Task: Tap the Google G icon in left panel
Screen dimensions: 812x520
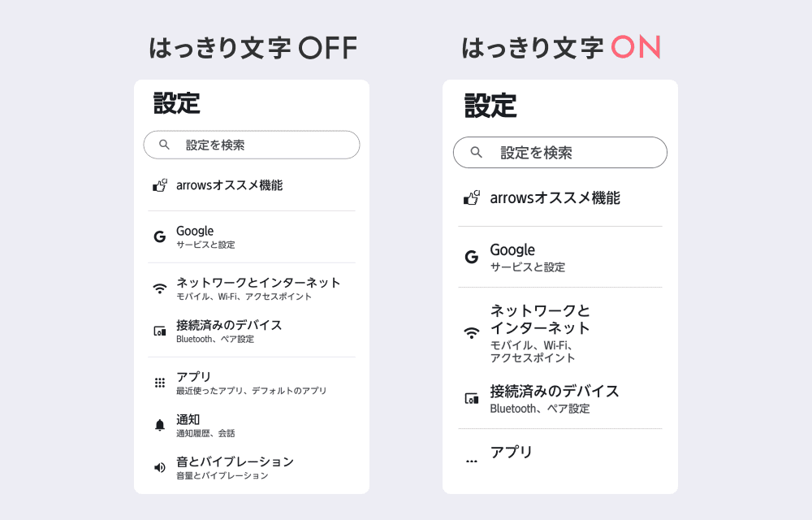Action: coord(159,236)
